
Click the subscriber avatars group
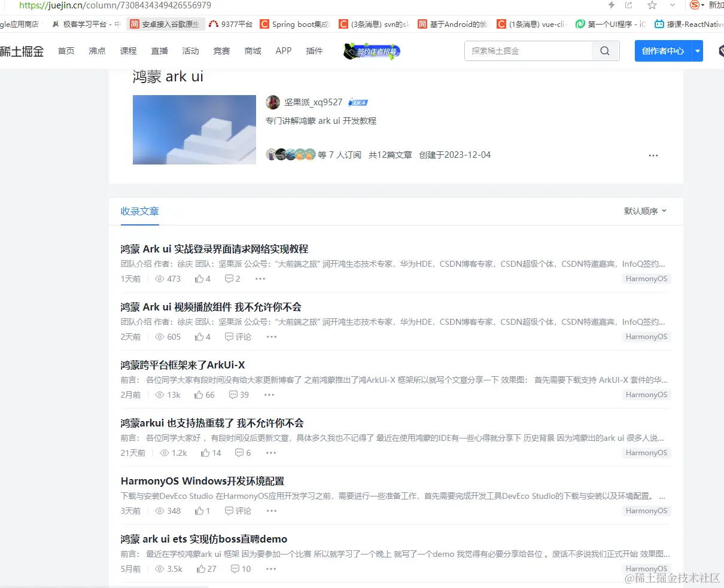[x=291, y=154]
